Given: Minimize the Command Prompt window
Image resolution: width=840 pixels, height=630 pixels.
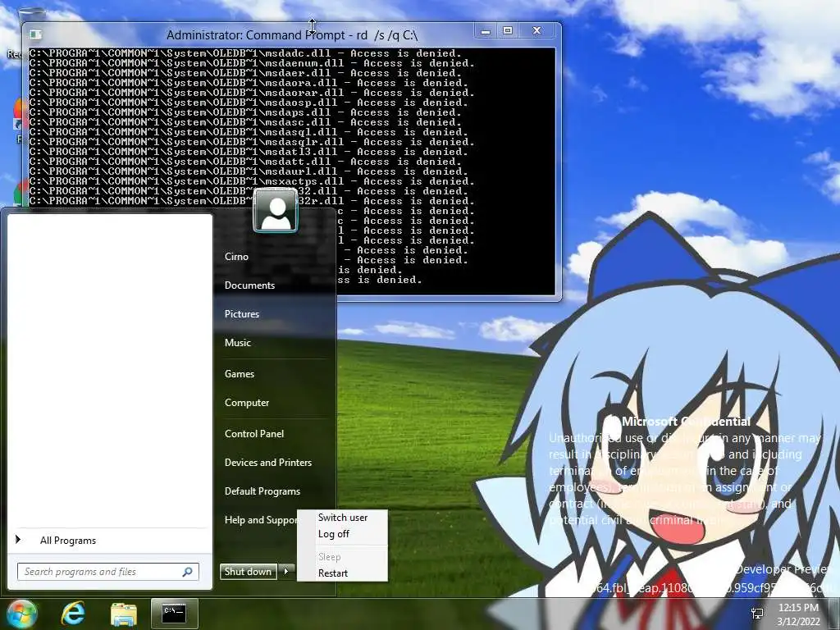Looking at the screenshot, I should tap(486, 31).
